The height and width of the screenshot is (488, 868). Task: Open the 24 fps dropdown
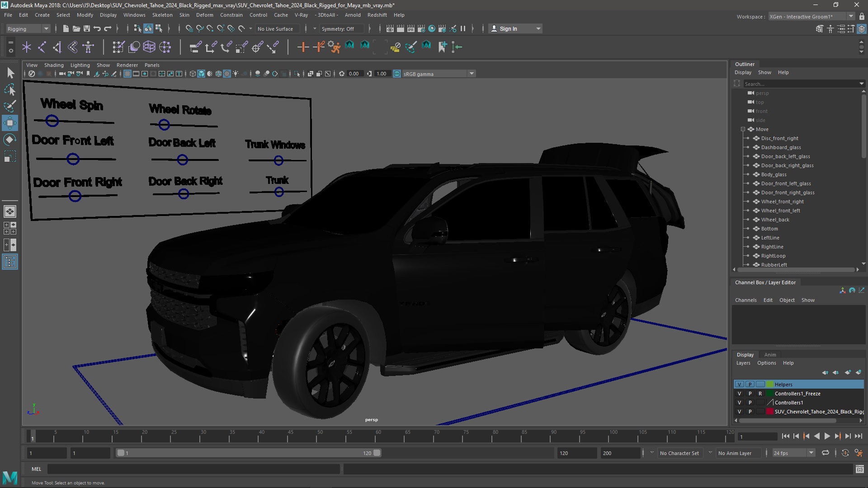pyautogui.click(x=811, y=453)
